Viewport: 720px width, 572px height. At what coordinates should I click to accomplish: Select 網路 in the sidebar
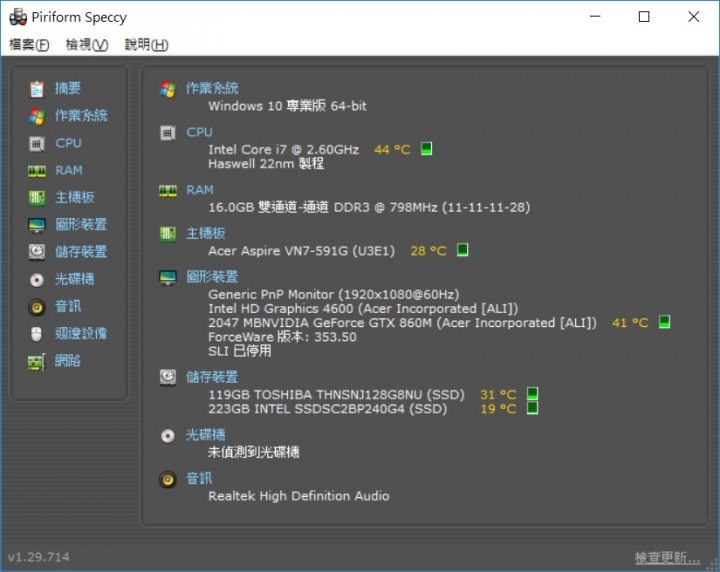[x=68, y=361]
